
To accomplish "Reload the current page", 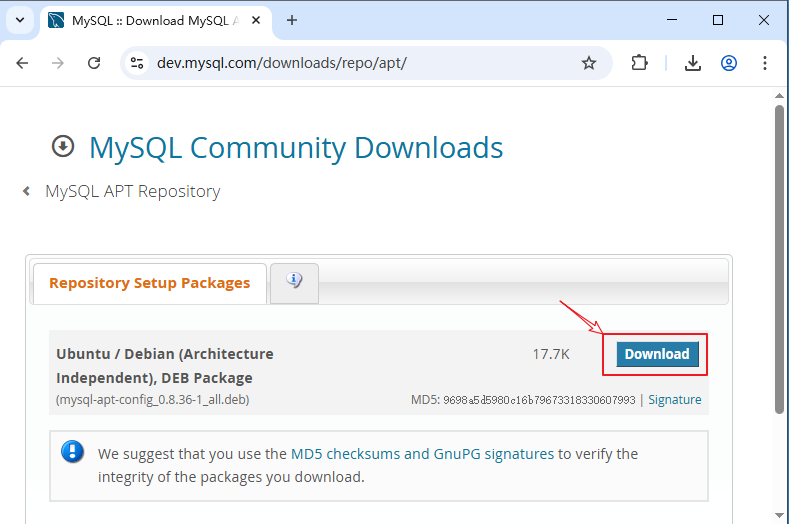I will pyautogui.click(x=94, y=63).
